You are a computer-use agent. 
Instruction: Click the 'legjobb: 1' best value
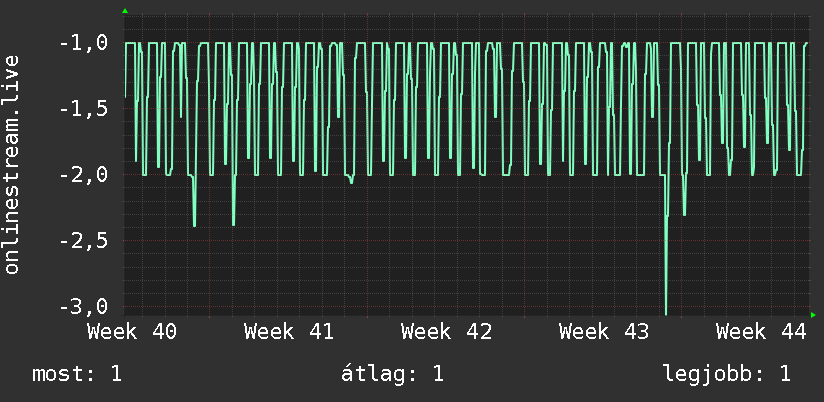pyautogui.click(x=727, y=374)
